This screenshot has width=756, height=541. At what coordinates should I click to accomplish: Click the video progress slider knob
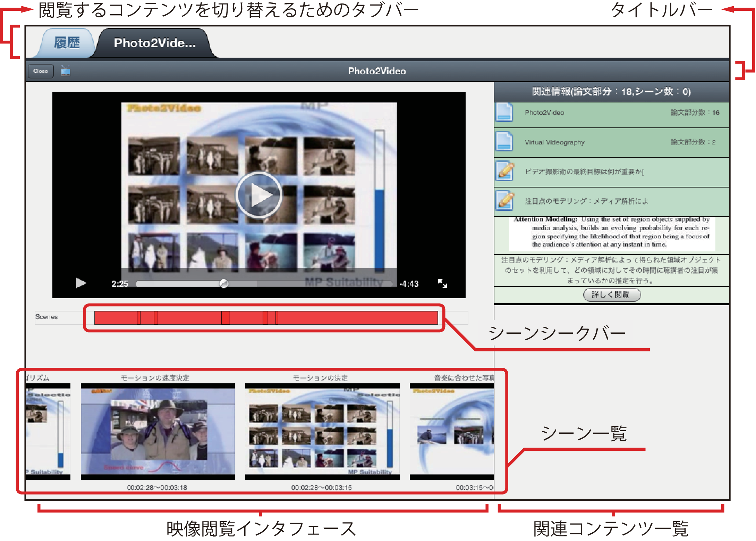tap(224, 284)
